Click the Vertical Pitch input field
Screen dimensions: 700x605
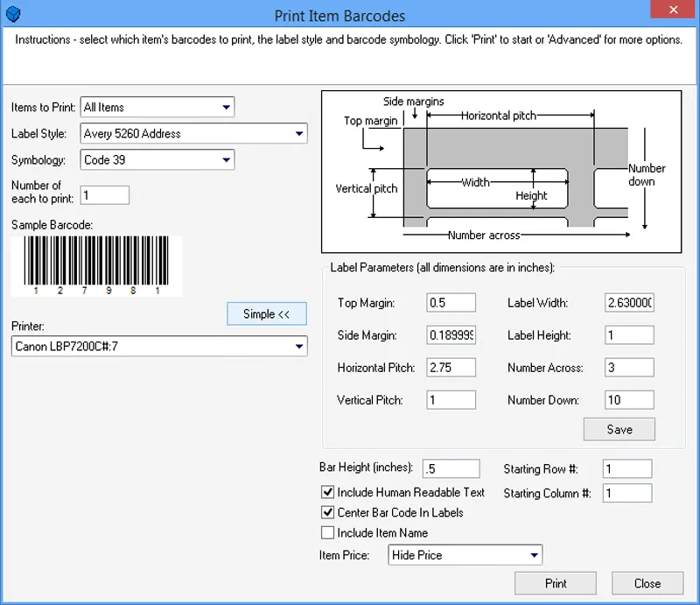pos(451,400)
